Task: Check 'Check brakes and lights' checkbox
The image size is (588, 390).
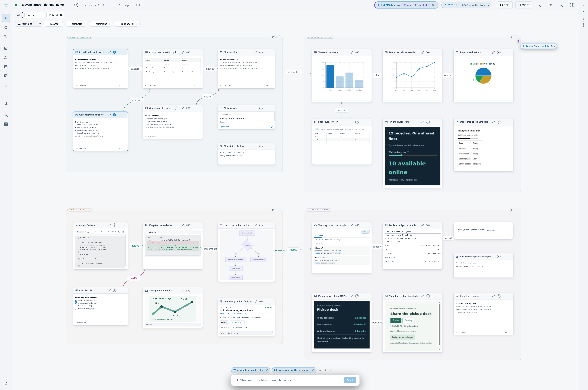Action: coord(76,306)
